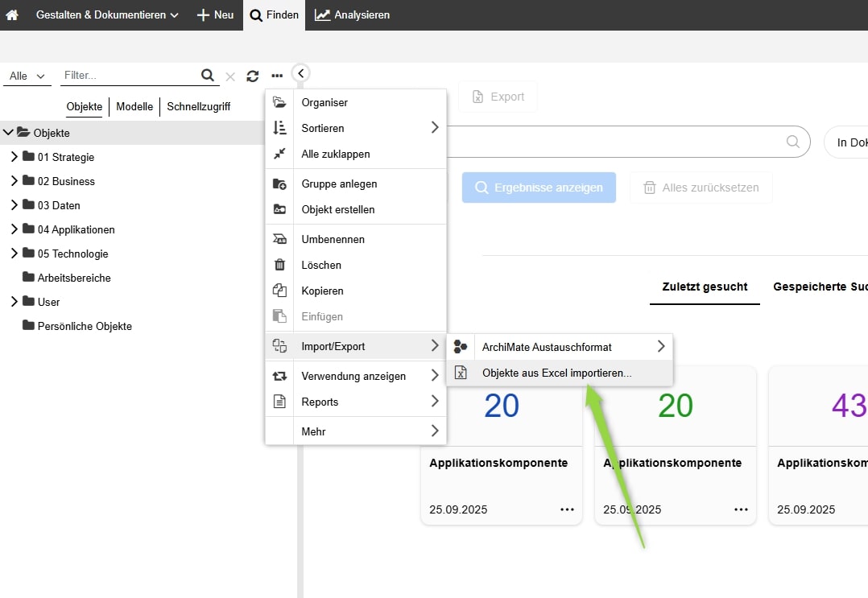Switch to the Schnellzugriff tab
Image resolution: width=868 pixels, height=598 pixels.
198,106
